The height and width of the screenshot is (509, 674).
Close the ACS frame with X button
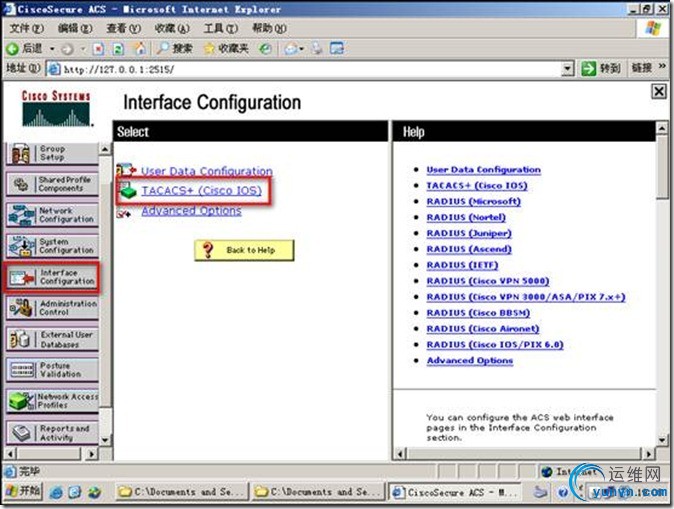coord(659,92)
